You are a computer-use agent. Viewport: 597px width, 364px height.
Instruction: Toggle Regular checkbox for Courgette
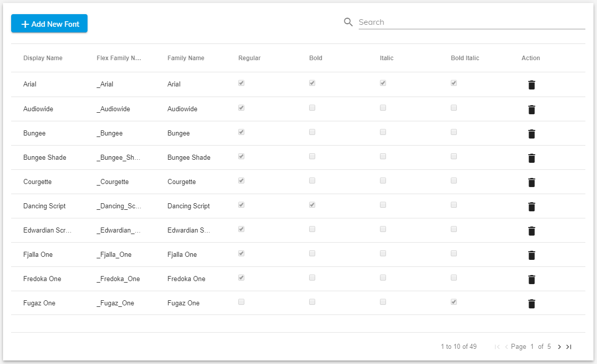pos(241,180)
